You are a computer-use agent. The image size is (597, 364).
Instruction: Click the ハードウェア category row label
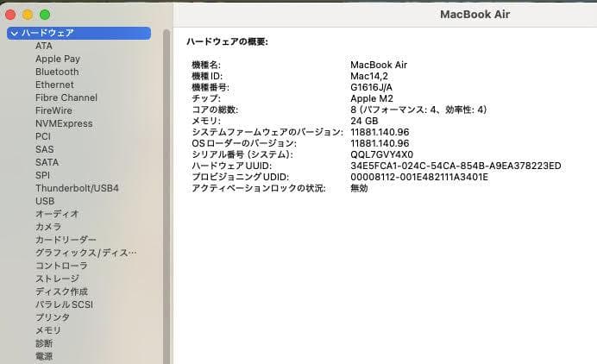[x=47, y=33]
